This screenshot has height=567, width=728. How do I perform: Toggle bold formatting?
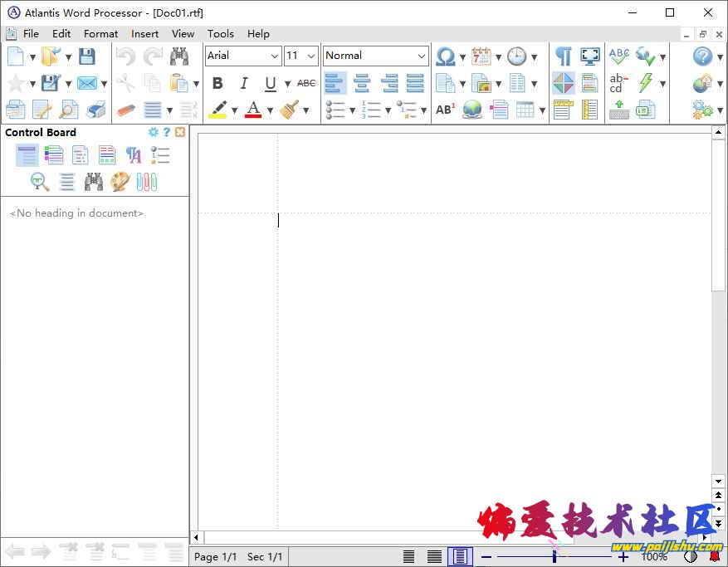217,83
